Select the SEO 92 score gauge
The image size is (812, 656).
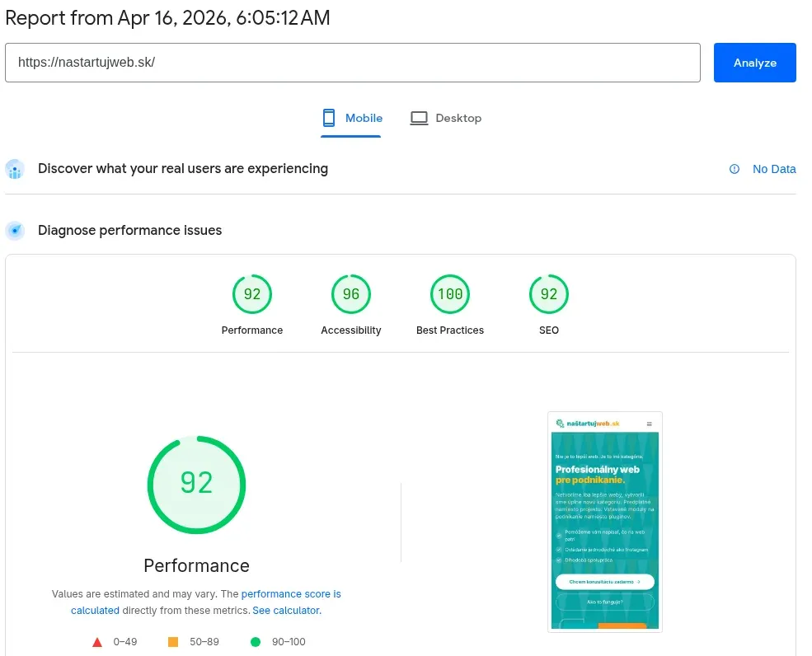[549, 294]
